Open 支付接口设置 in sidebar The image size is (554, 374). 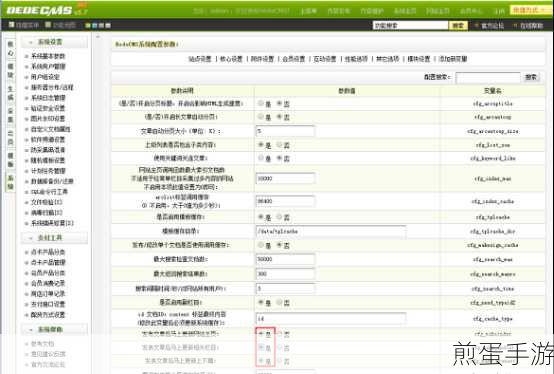coord(48,304)
